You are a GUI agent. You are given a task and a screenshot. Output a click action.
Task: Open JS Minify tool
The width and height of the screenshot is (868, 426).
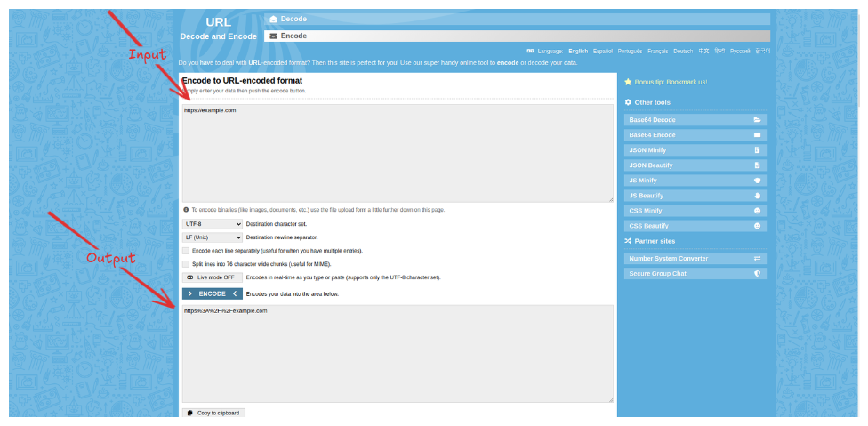pos(695,181)
